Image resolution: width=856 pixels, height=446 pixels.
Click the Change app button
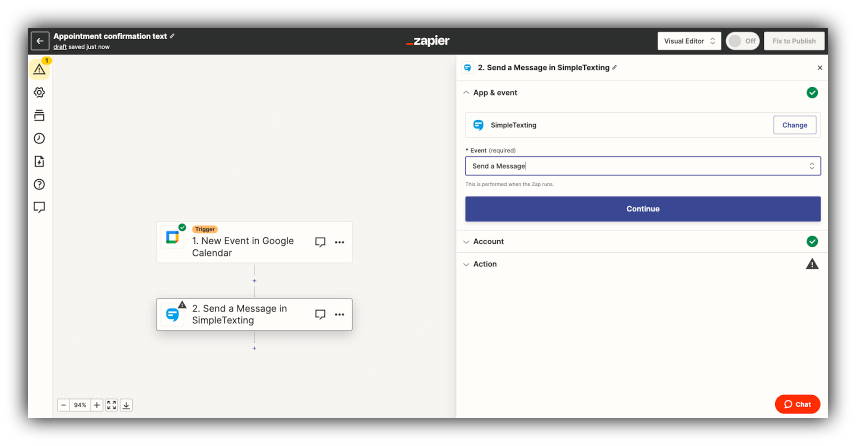pos(794,125)
